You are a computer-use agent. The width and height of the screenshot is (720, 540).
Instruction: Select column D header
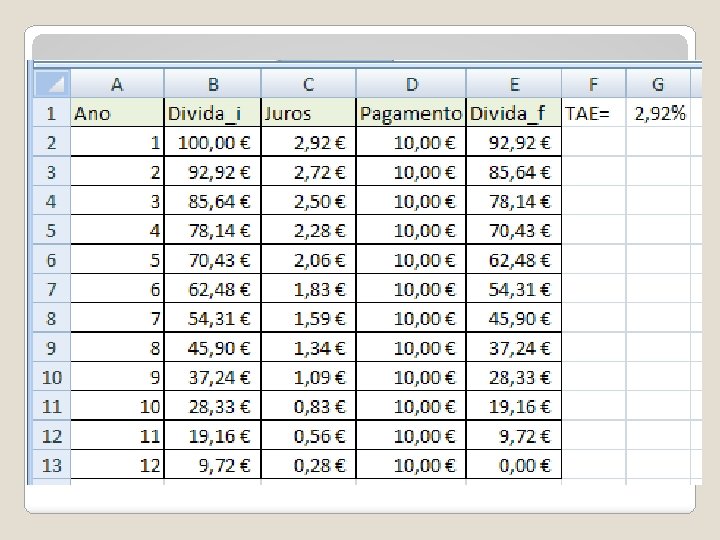(411, 84)
